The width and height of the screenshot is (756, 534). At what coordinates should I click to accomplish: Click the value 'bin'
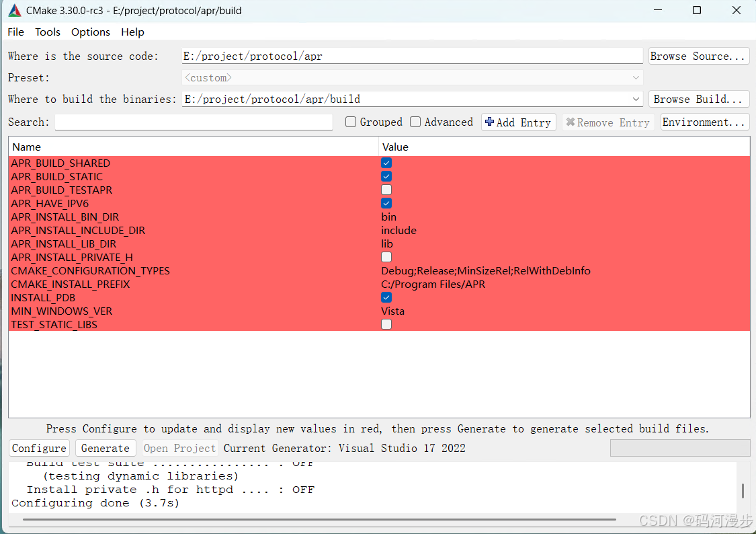[x=388, y=217]
